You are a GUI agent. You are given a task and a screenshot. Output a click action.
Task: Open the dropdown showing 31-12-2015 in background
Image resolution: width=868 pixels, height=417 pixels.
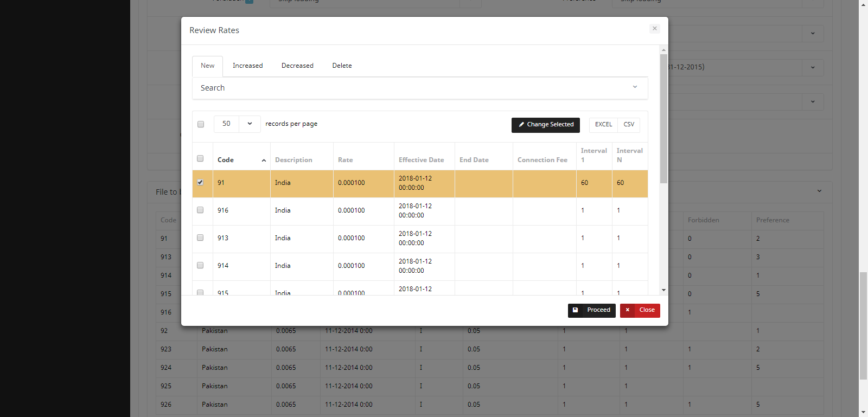[813, 68]
